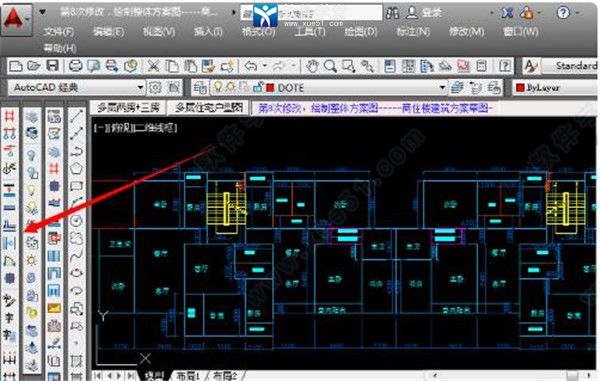Image resolution: width=600 pixels, height=381 pixels.
Task: Switch to 多层两房+三房 drawing tab
Action: point(128,108)
